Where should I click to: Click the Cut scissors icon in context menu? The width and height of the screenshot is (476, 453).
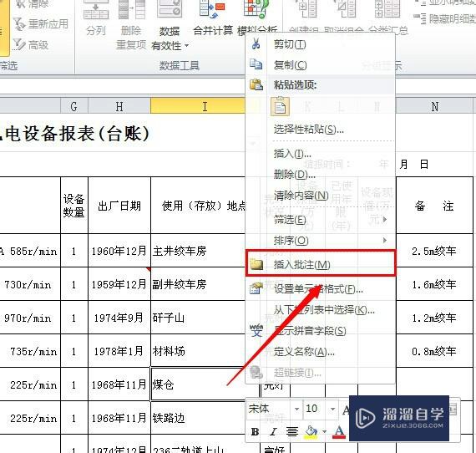click(x=256, y=44)
